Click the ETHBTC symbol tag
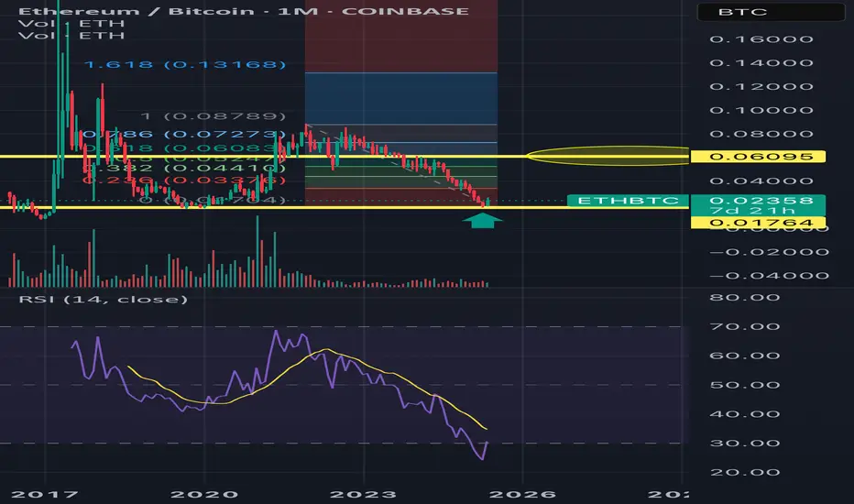Screen dimensions: 854x504 click(628, 201)
